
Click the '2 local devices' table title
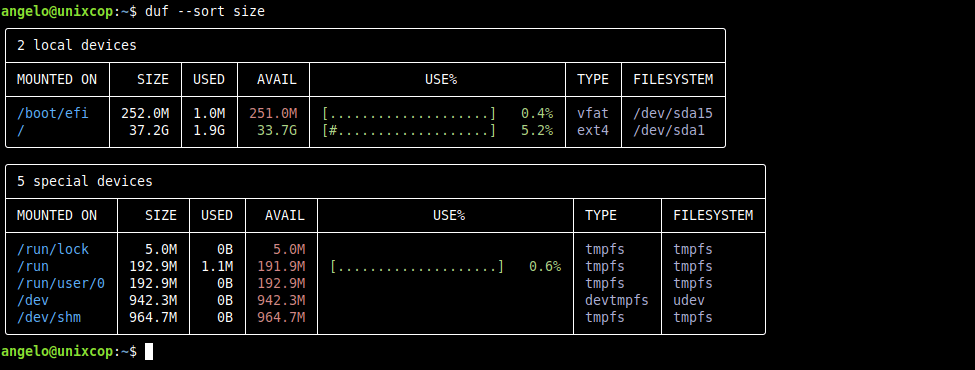pyautogui.click(x=76, y=45)
